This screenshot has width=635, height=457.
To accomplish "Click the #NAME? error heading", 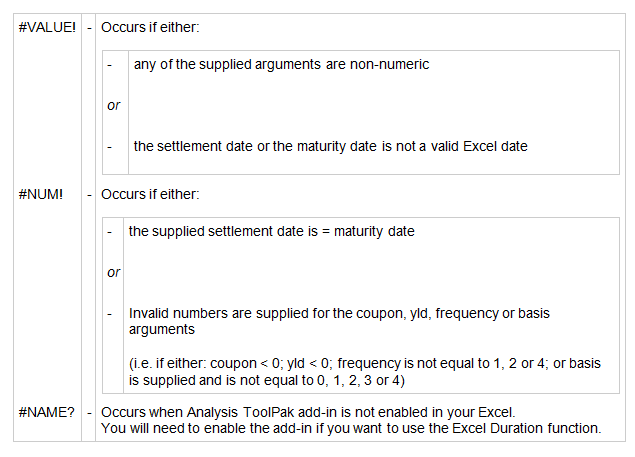I will pos(46,412).
